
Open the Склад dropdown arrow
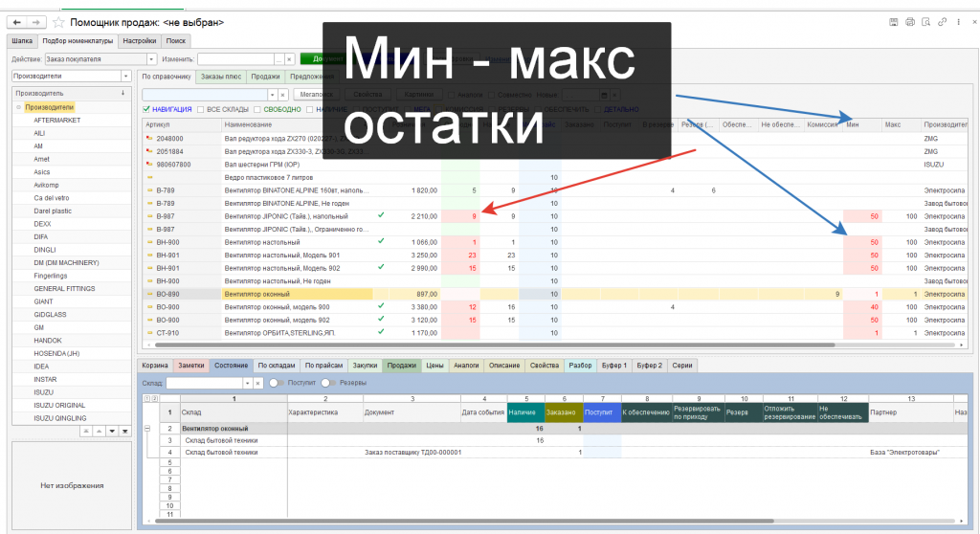point(248,383)
